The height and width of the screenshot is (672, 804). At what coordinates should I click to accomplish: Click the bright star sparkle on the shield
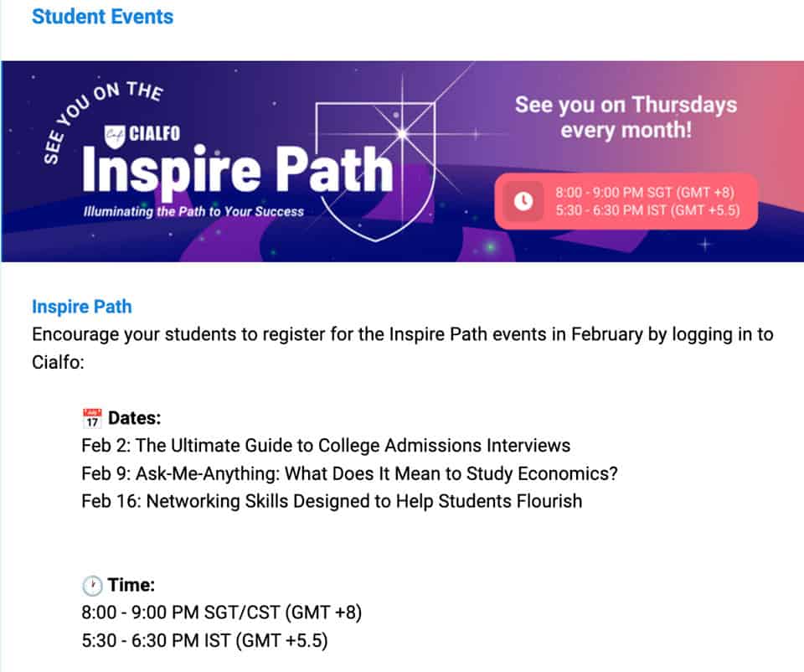(401, 132)
